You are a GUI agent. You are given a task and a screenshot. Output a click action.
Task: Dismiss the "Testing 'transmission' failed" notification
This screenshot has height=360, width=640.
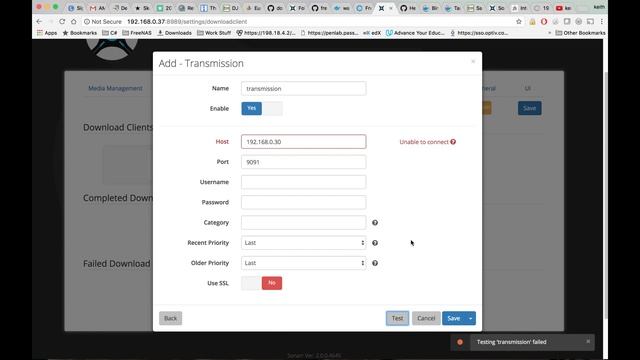click(588, 341)
